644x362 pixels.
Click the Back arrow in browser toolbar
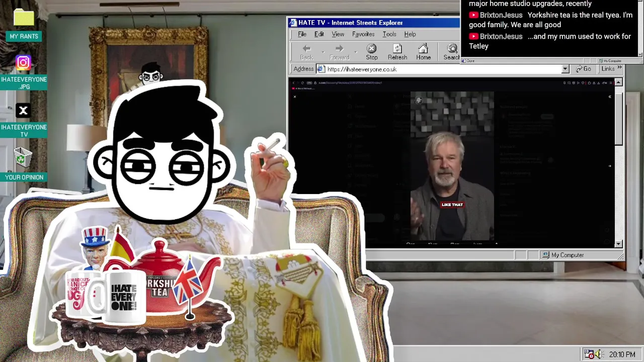(x=306, y=52)
